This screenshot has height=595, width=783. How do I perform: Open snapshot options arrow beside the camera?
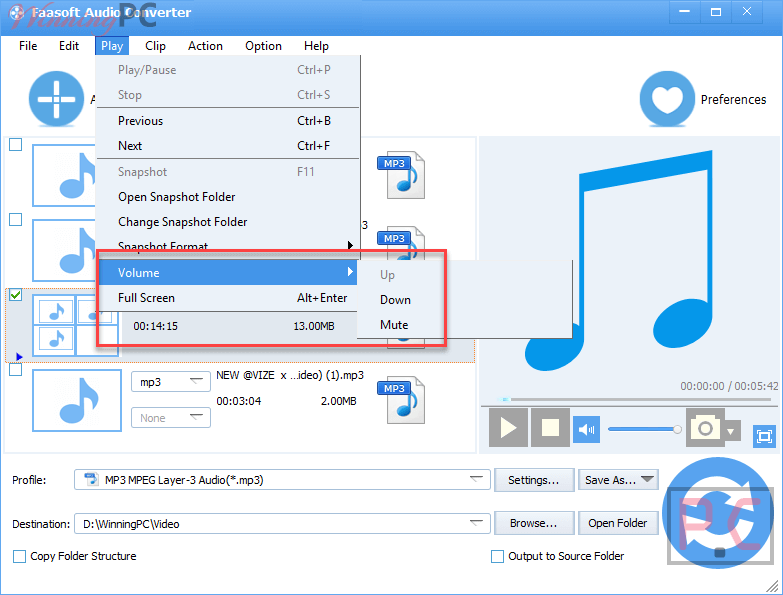click(x=731, y=431)
